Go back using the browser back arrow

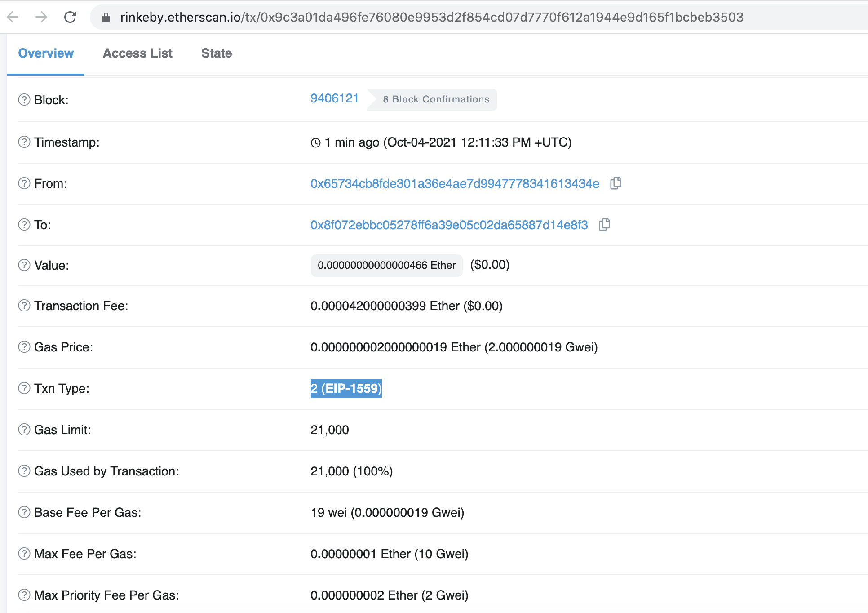coord(13,17)
